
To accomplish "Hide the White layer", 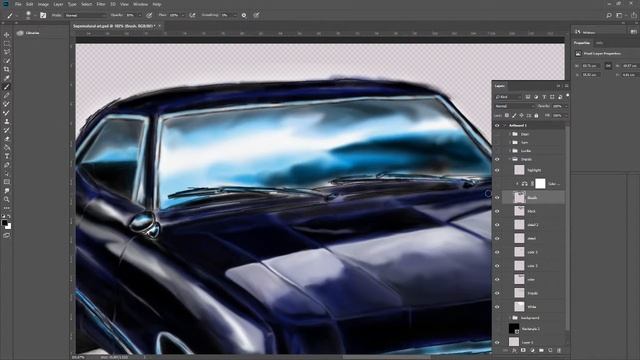I will click(497, 307).
